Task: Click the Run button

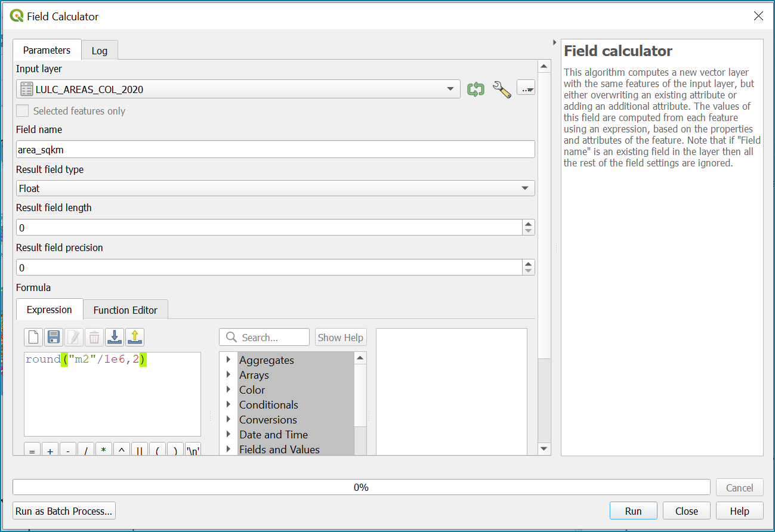Action: click(x=633, y=511)
